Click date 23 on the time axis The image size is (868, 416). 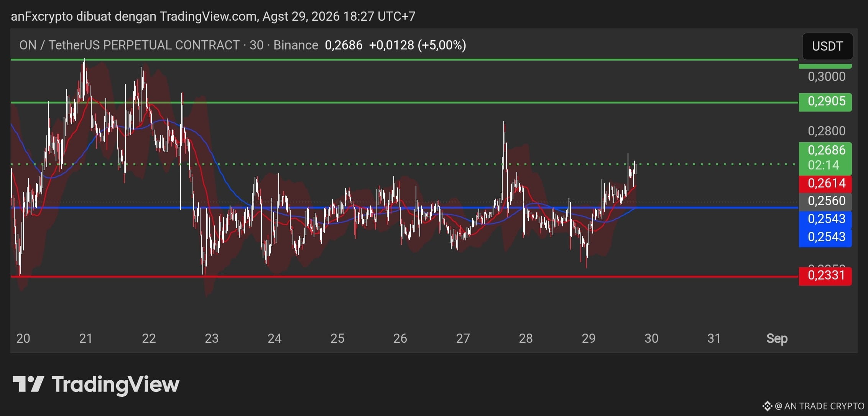[x=212, y=339]
